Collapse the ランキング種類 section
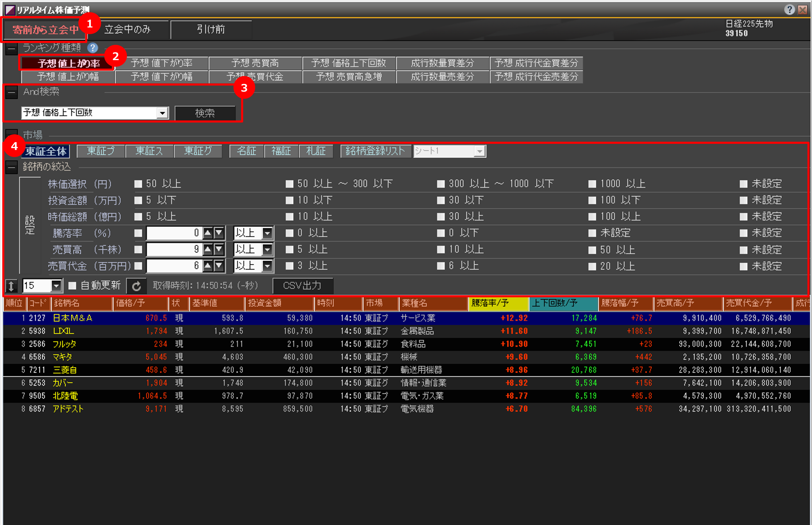This screenshot has width=812, height=525. coord(12,49)
